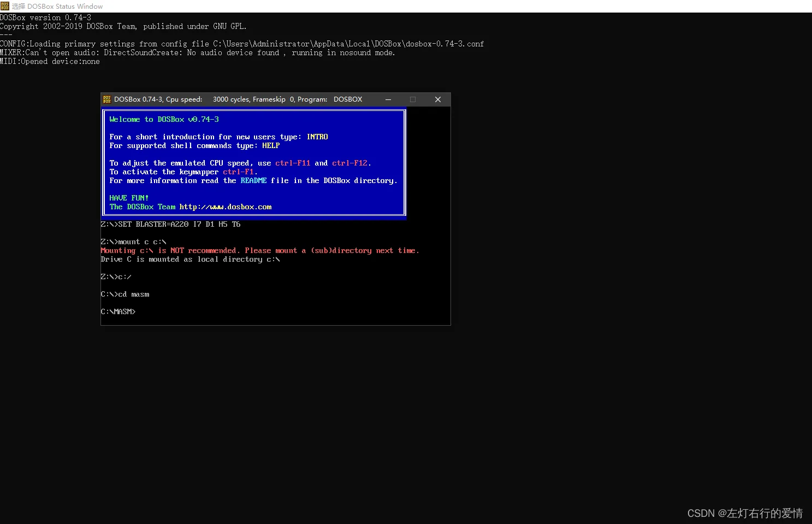812x524 pixels.
Task: Click the word HELP in the welcome box
Action: pos(271,145)
